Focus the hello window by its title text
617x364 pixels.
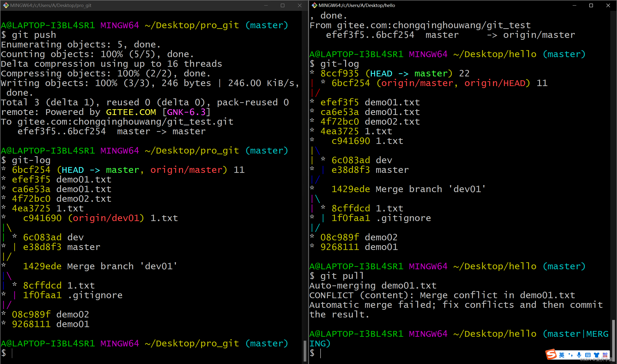coord(356,5)
